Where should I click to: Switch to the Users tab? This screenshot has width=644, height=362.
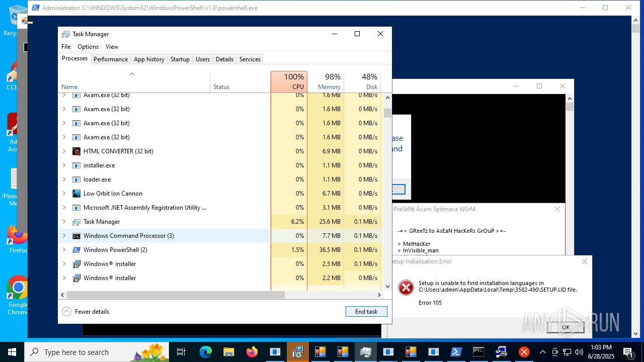click(x=203, y=59)
